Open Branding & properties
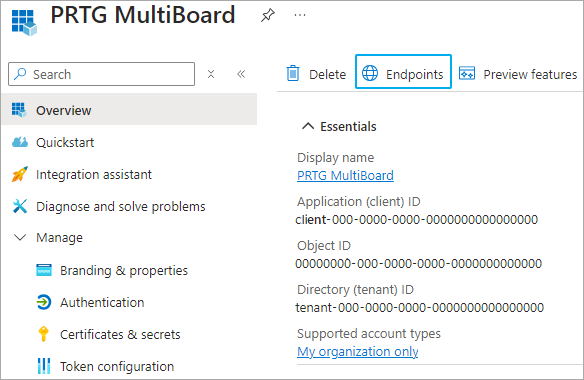The height and width of the screenshot is (380, 584). tap(124, 270)
